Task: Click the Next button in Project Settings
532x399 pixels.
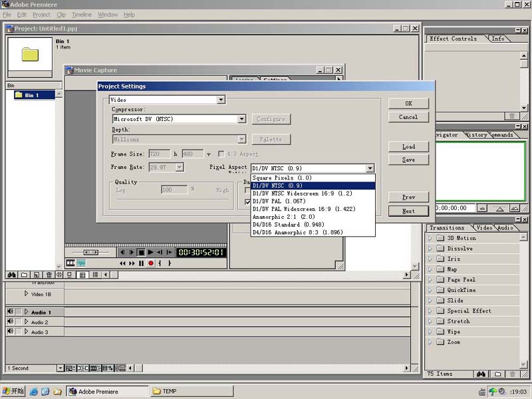Action: [x=408, y=211]
